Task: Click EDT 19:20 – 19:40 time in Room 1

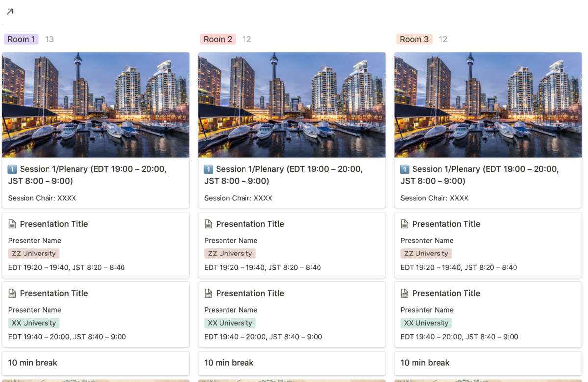Action: [x=67, y=268]
